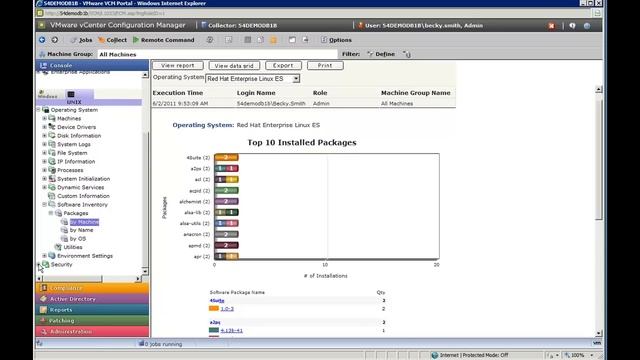Click the orange swatch beside 1.0-3
Image resolution: width=640 pixels, height=360 pixels.
pos(214,309)
